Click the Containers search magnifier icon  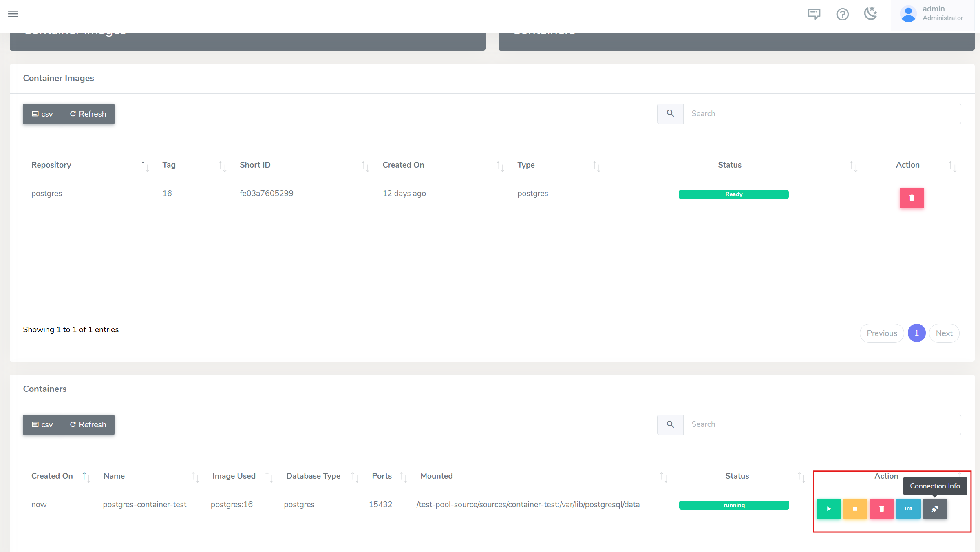[x=670, y=424]
